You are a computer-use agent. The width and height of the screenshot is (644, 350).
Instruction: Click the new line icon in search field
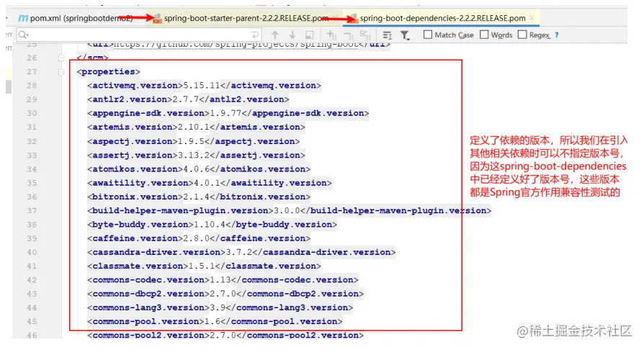(254, 35)
